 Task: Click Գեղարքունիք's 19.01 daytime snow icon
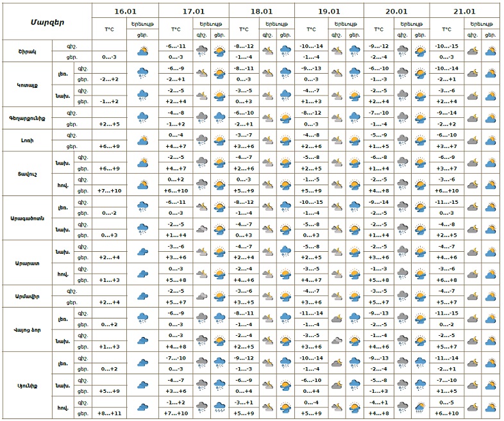[355, 118]
